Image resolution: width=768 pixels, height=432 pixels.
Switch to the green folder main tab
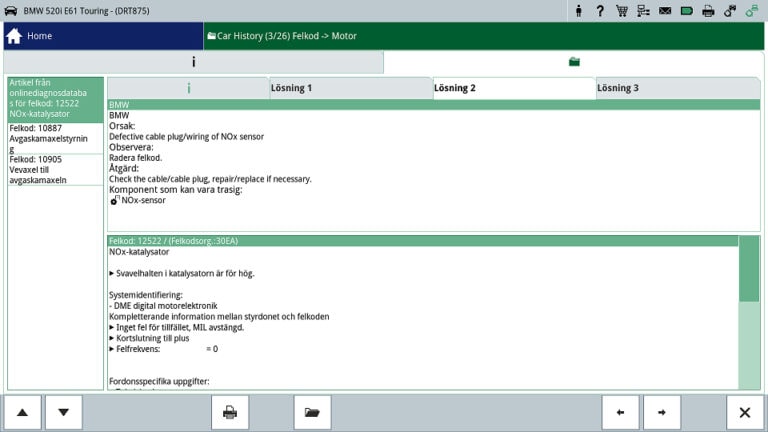click(574, 62)
